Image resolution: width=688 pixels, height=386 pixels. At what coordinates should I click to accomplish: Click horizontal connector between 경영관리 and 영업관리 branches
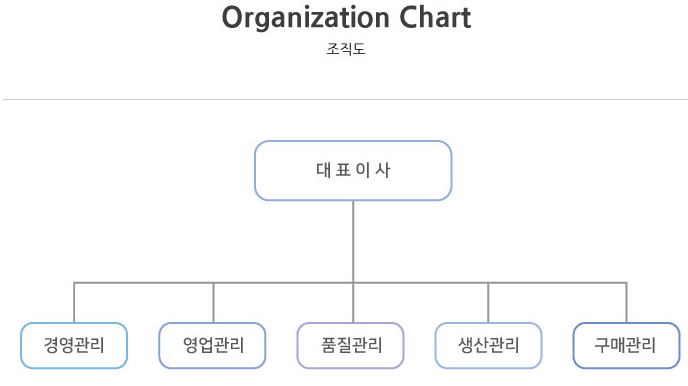(x=143, y=282)
